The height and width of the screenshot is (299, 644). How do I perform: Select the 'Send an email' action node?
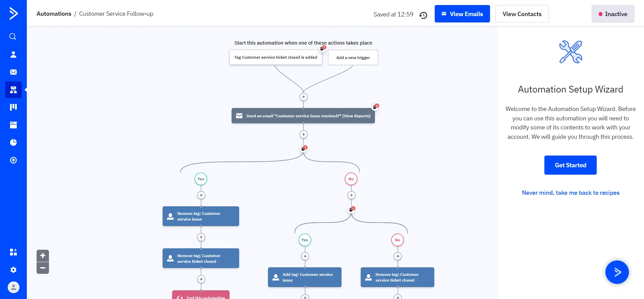click(303, 116)
